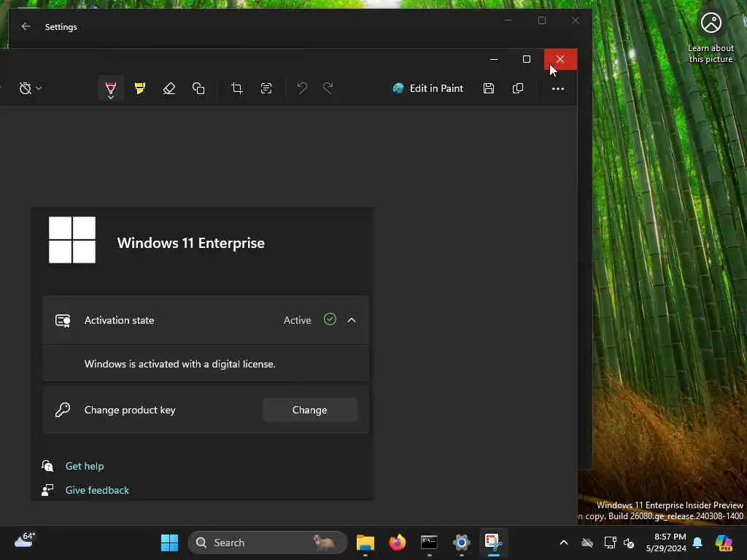The image size is (747, 560).
Task: Open File Explorer from the taskbar
Action: coord(365,542)
